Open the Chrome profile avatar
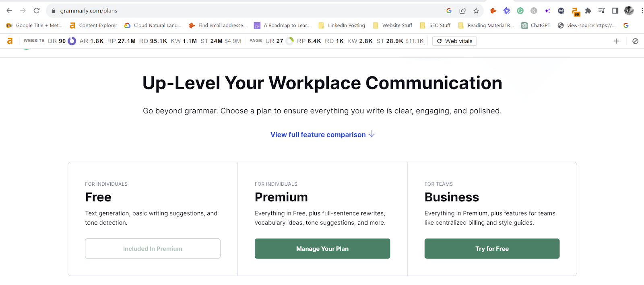 click(629, 11)
